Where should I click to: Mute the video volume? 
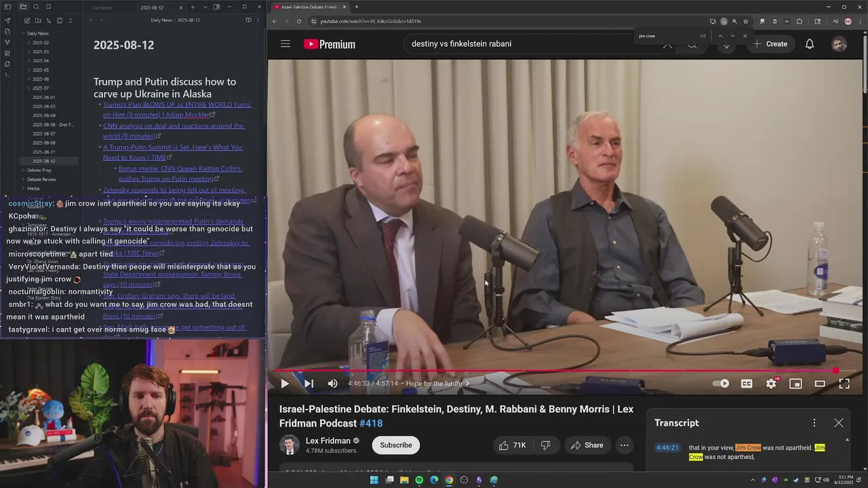pyautogui.click(x=332, y=384)
